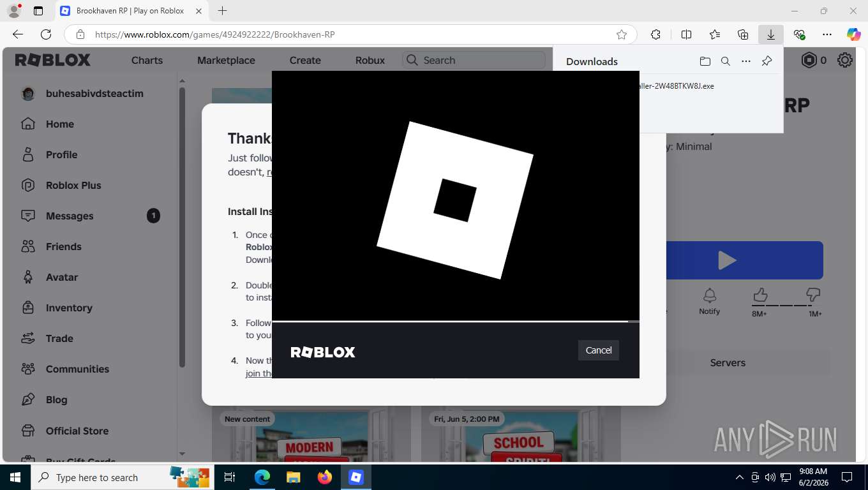Open the Modern content thumbnail
The image size is (868, 490).
coord(310,436)
